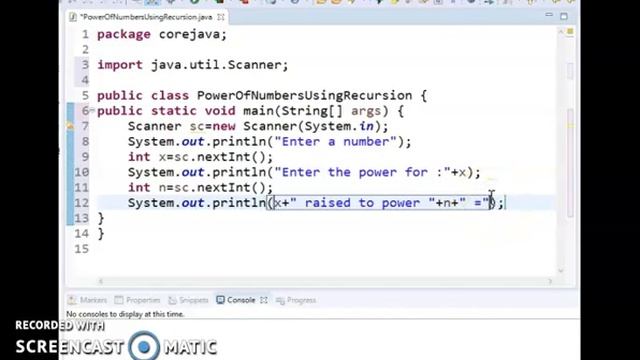640x360 pixels.
Task: Click 'args' parameter on line 6
Action: click(366, 111)
